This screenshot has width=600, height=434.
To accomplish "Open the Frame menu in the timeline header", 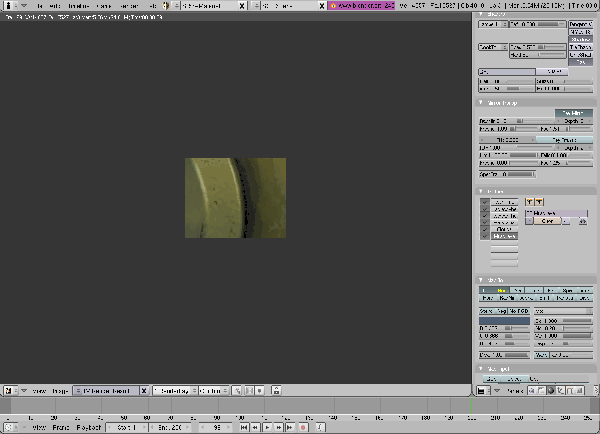I will tap(60, 427).
